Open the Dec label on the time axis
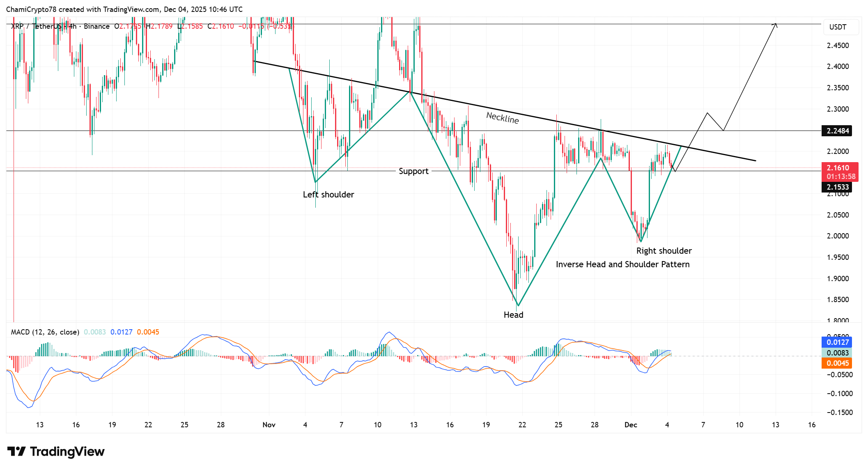Viewport: 868px width, 470px height. (631, 425)
